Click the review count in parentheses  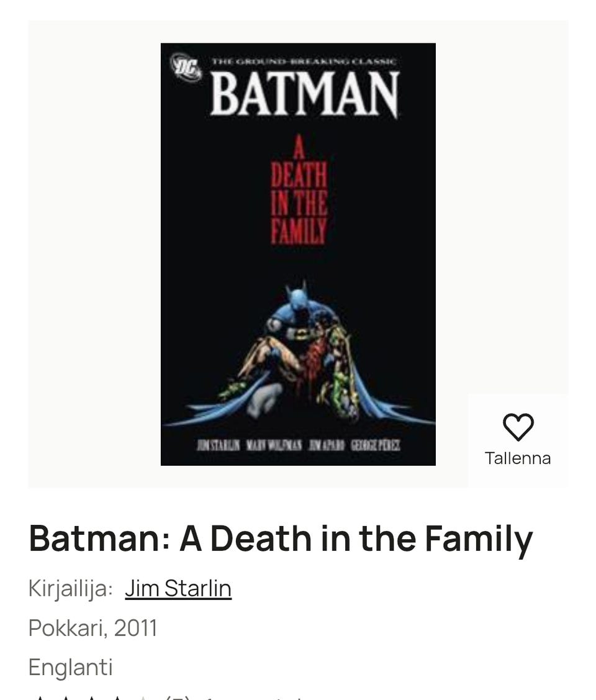coord(178,698)
